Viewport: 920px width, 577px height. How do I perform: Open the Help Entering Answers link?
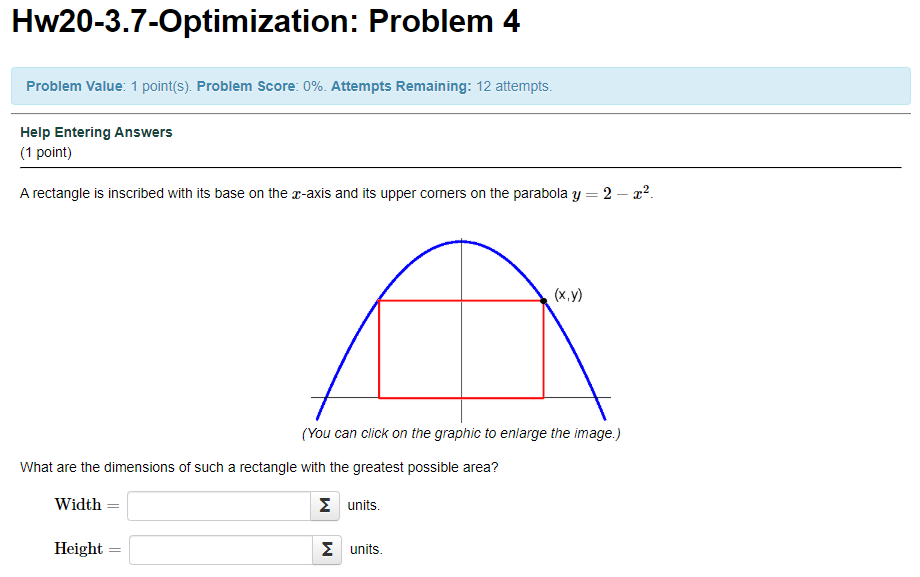click(95, 132)
